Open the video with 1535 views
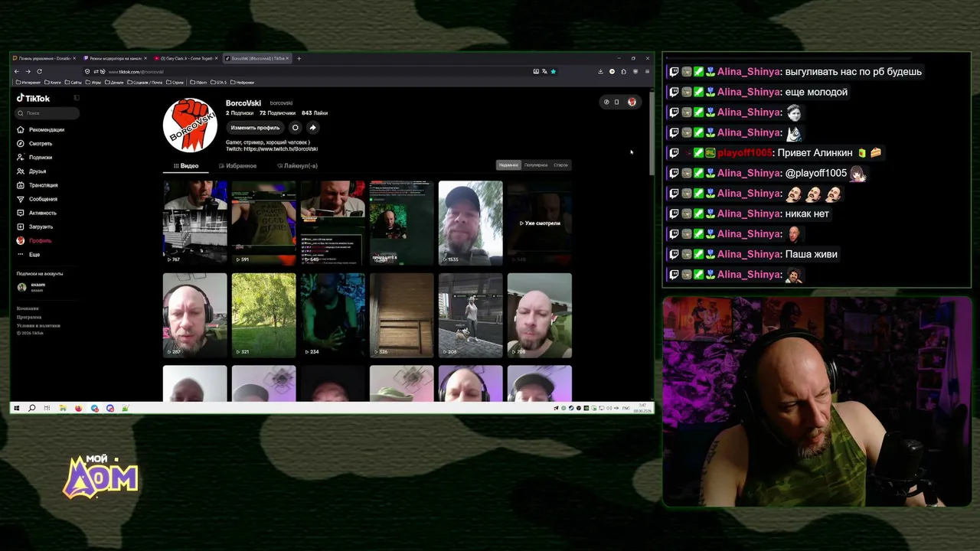 pos(471,223)
